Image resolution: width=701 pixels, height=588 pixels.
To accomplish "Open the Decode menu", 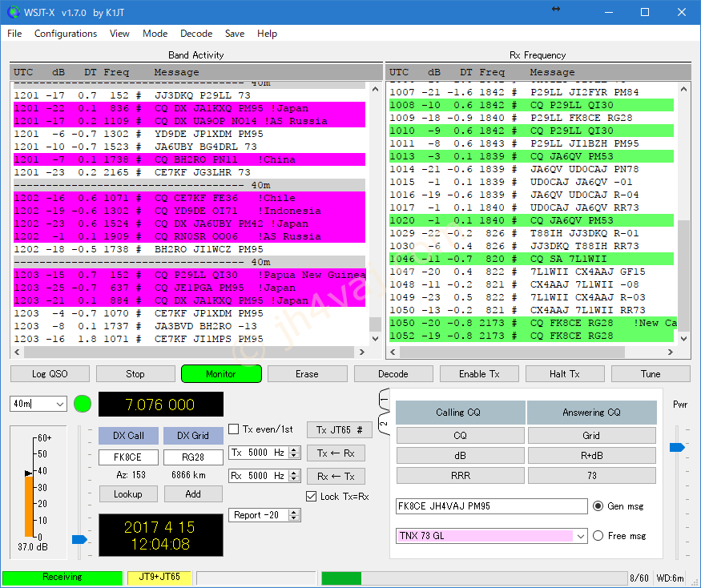I will pos(196,34).
